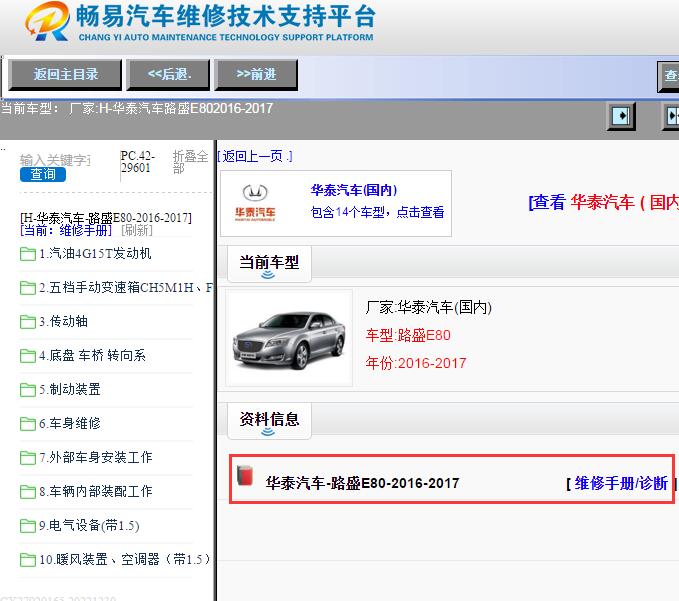Screen dimensions: 679x601
Task: Click 返回上一页 link
Action: pyautogui.click(x=255, y=156)
